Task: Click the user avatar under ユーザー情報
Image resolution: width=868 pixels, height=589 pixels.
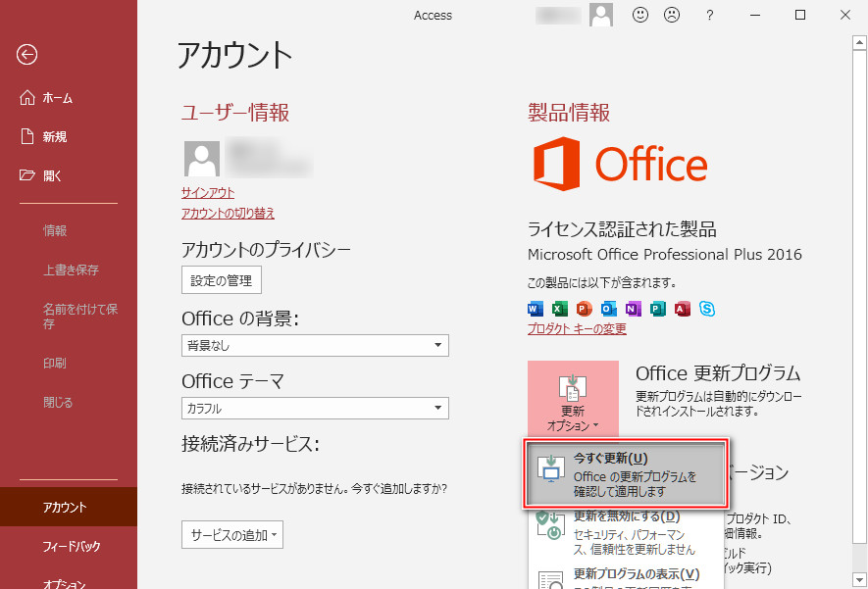Action: coord(201,158)
